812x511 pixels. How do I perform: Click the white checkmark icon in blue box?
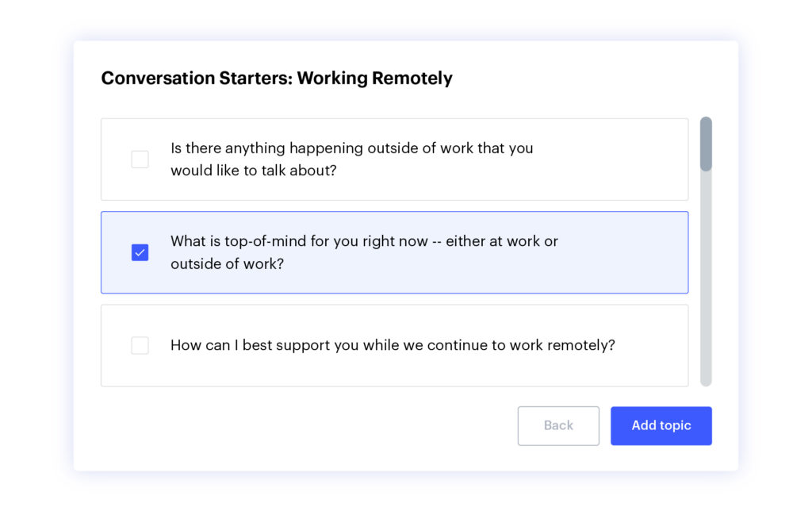(140, 252)
